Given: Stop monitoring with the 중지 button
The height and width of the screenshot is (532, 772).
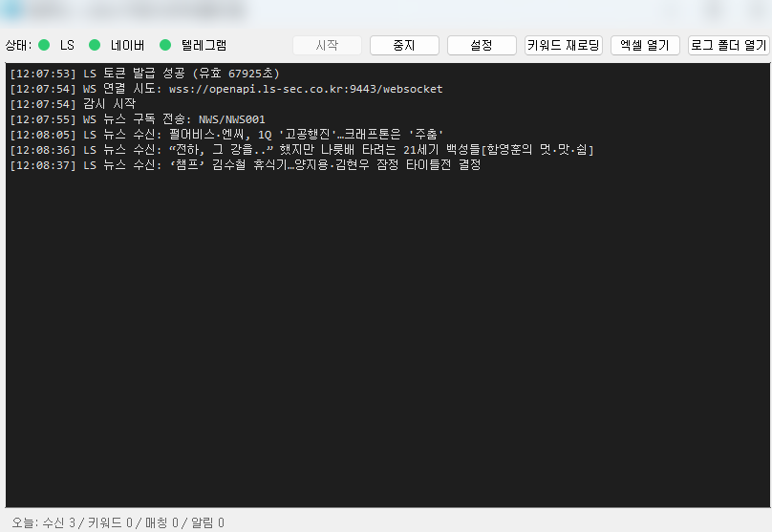Looking at the screenshot, I should [x=404, y=45].
